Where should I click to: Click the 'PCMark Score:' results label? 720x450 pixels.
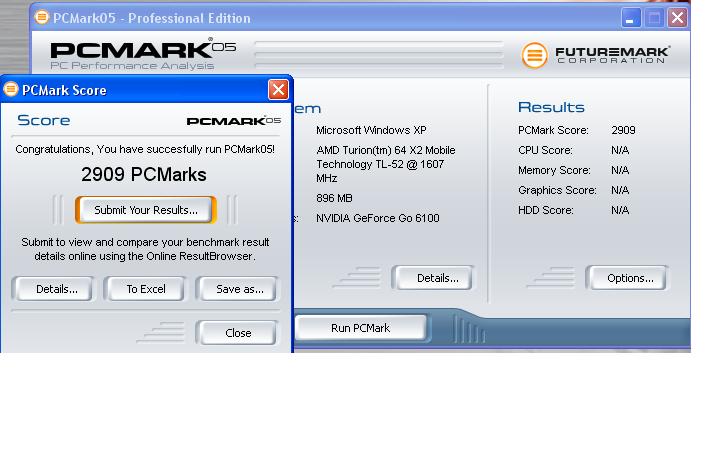pyautogui.click(x=553, y=130)
